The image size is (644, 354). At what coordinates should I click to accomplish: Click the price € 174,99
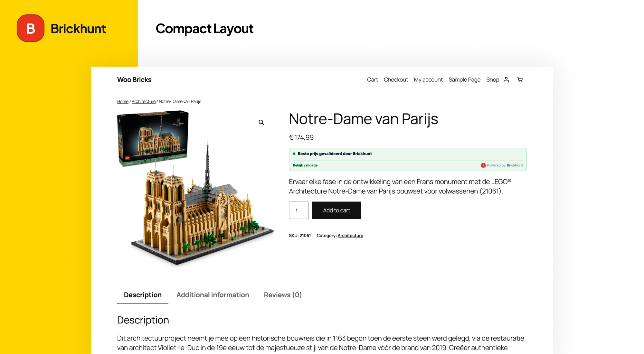pyautogui.click(x=301, y=137)
